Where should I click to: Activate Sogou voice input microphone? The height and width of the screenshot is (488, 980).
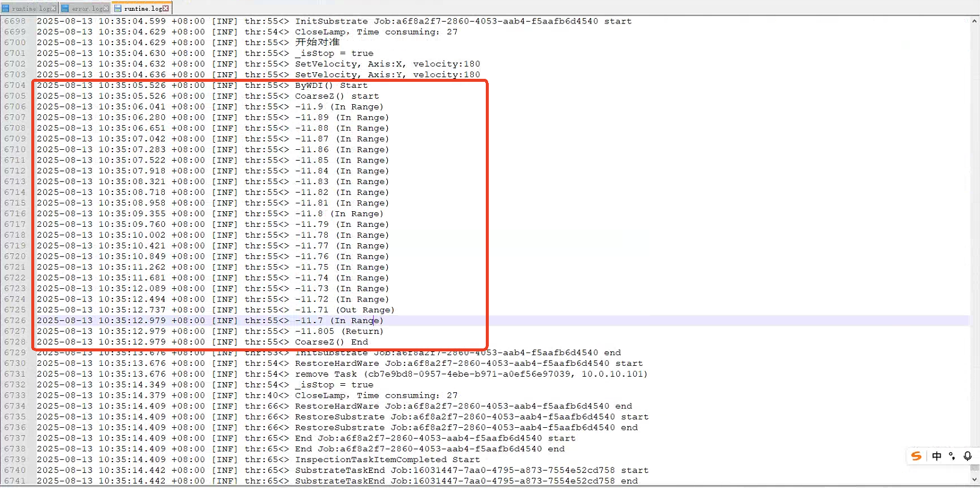pyautogui.click(x=967, y=456)
